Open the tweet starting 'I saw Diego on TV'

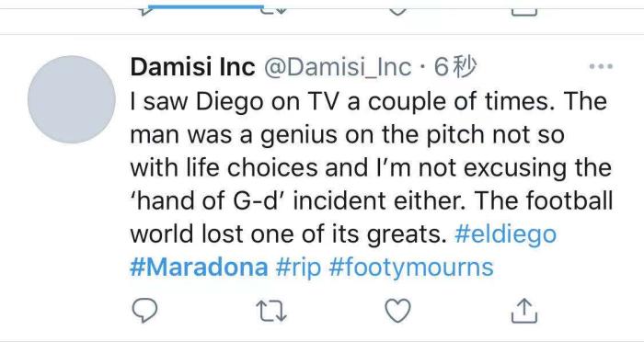click(x=371, y=167)
